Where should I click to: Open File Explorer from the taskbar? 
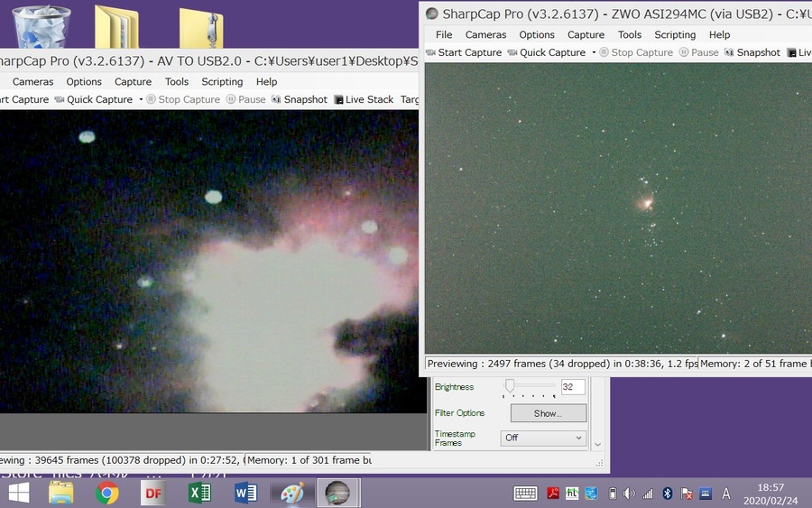click(x=61, y=493)
